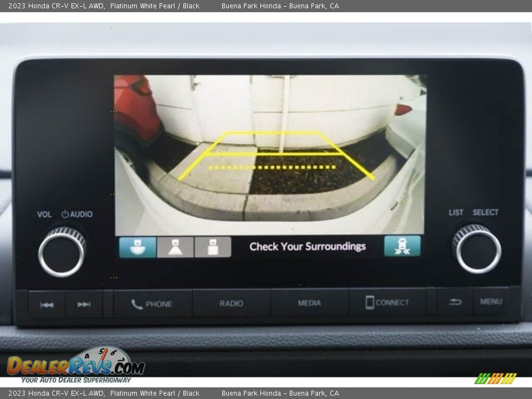The height and width of the screenshot is (399, 532).
Task: Switch to the normal rear camera view
Action: pos(175,247)
